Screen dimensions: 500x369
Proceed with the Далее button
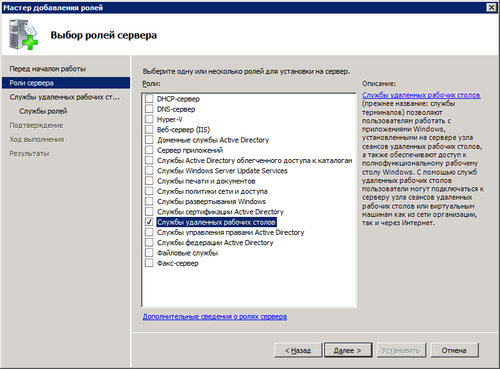[348, 350]
